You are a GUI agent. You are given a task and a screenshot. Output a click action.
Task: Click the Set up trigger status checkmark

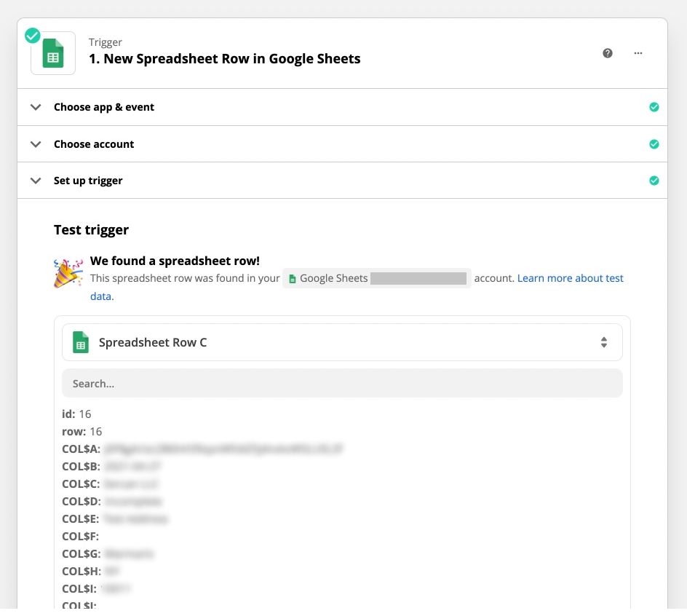point(654,181)
